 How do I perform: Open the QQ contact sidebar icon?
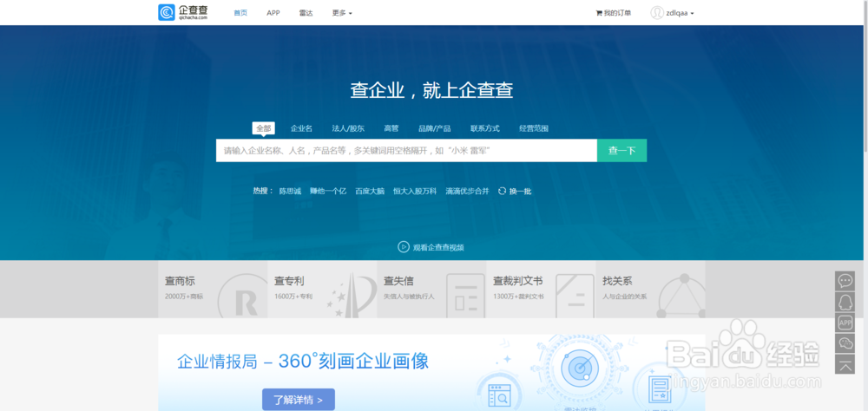845,302
